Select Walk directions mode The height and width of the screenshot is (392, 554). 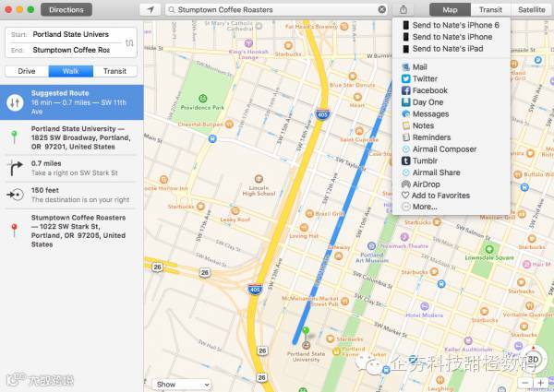click(71, 71)
